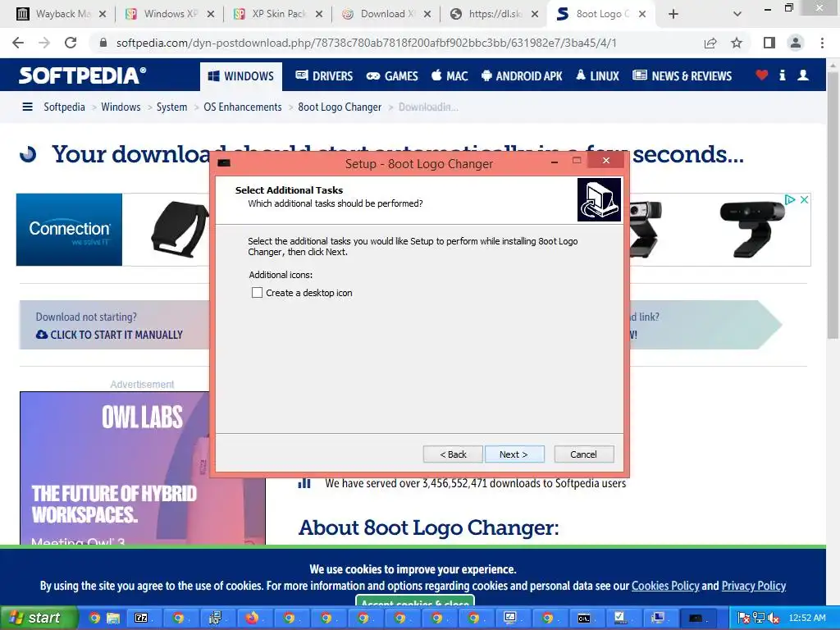
Task: Open the 7z taskbar icon
Action: pos(141,619)
